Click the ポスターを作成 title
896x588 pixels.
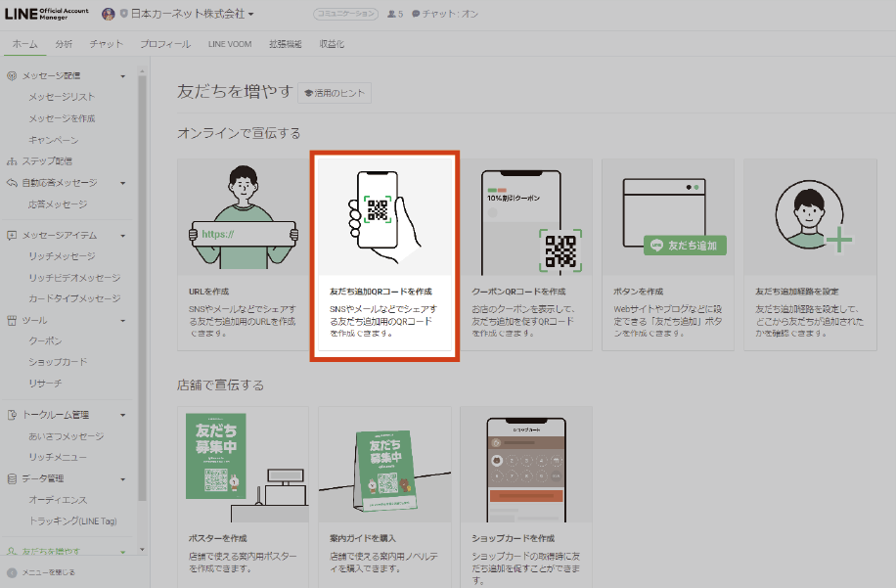pyautogui.click(x=218, y=538)
